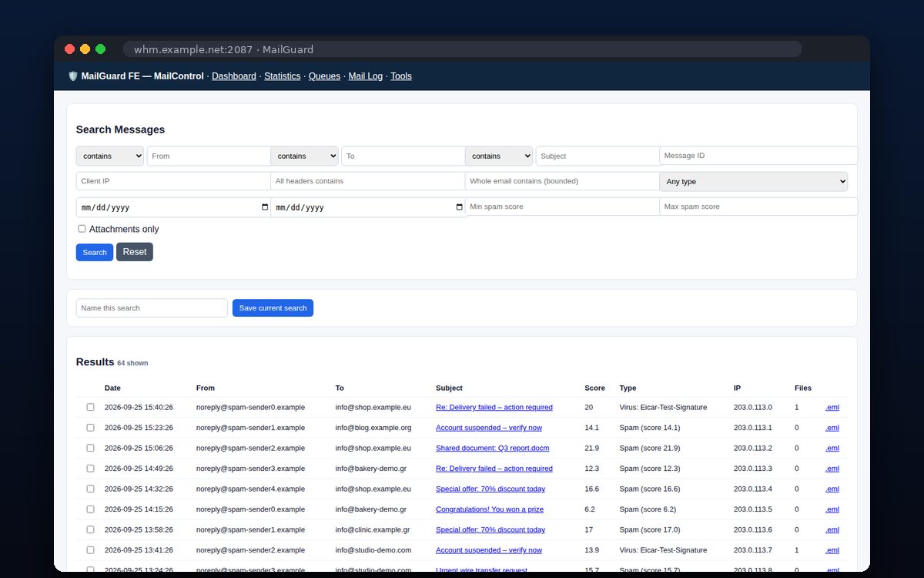This screenshot has height=578, width=924.
Task: Open 'Re: Delivery failed' message to info@bakery-demo.gr
Action: pyautogui.click(x=494, y=469)
